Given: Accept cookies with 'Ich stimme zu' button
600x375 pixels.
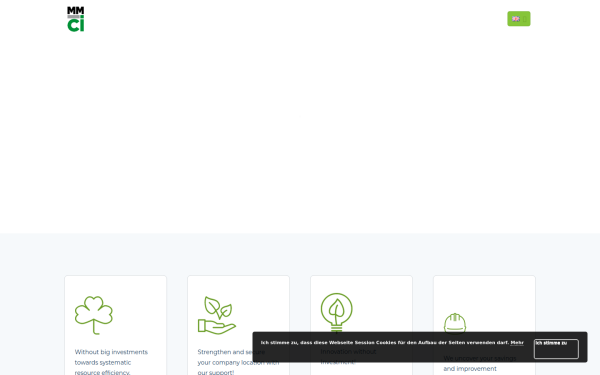Looking at the screenshot, I should pyautogui.click(x=556, y=349).
